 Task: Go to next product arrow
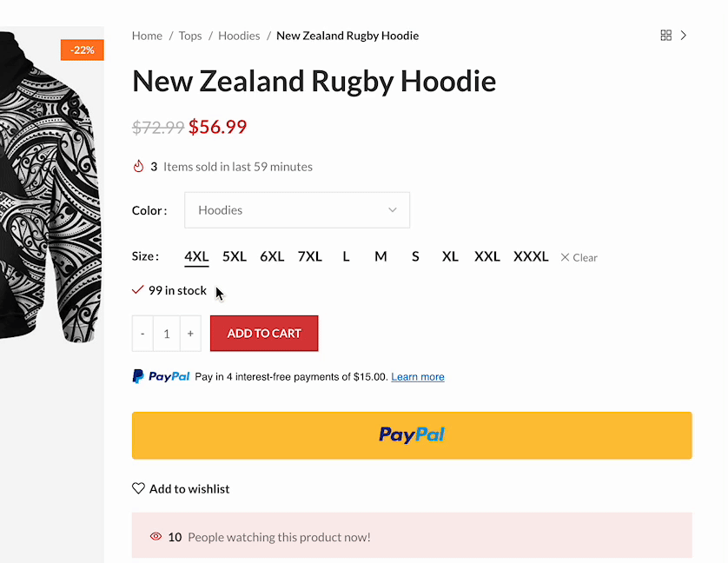684,36
